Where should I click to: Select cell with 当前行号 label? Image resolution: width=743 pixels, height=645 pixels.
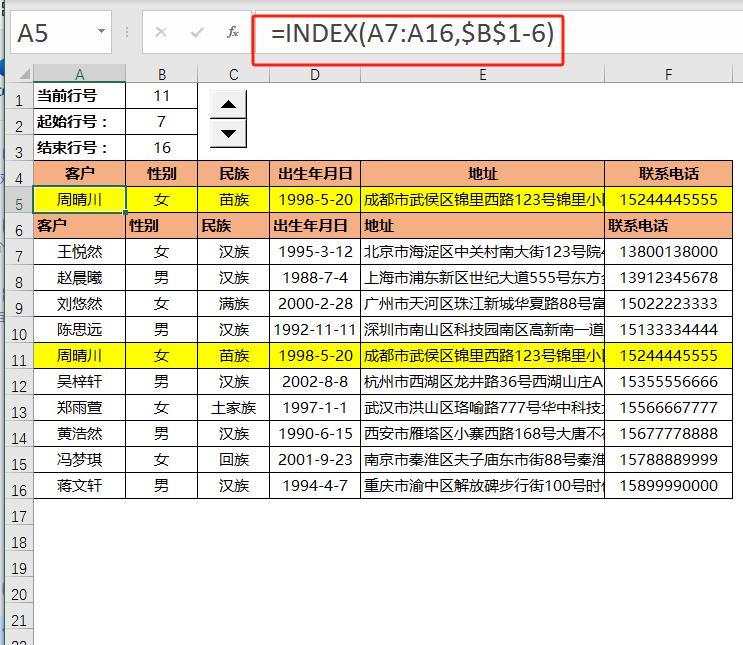80,96
